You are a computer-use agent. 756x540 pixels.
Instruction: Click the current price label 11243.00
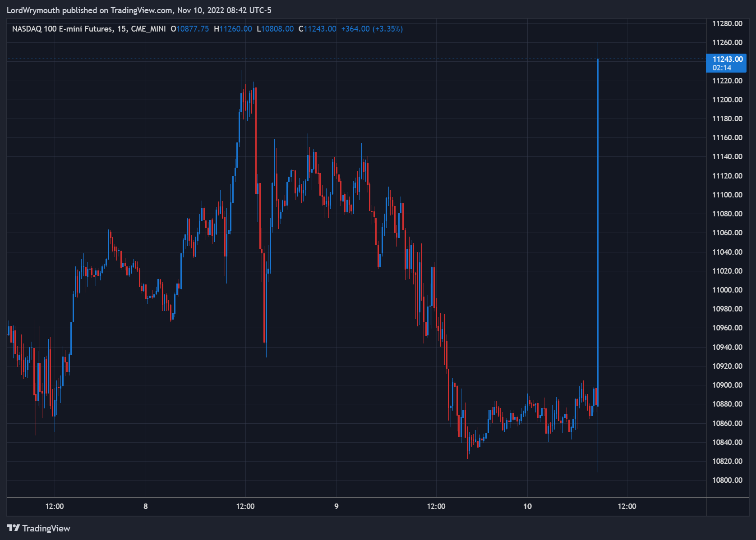[x=727, y=59]
